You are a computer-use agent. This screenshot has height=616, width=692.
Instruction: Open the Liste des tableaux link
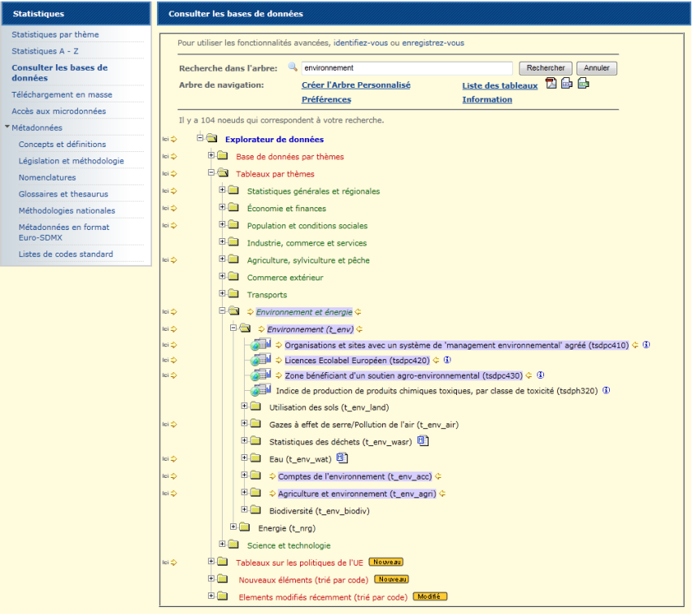click(500, 86)
